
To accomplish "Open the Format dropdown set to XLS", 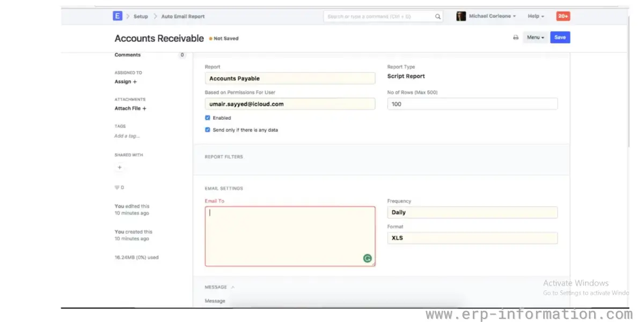I will click(472, 238).
